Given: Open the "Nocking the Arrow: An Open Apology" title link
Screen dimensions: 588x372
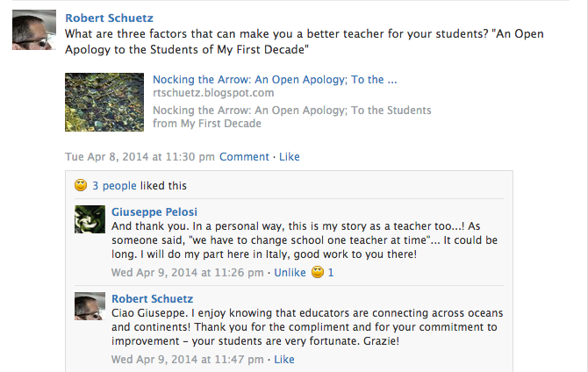Looking at the screenshot, I should pos(275,79).
